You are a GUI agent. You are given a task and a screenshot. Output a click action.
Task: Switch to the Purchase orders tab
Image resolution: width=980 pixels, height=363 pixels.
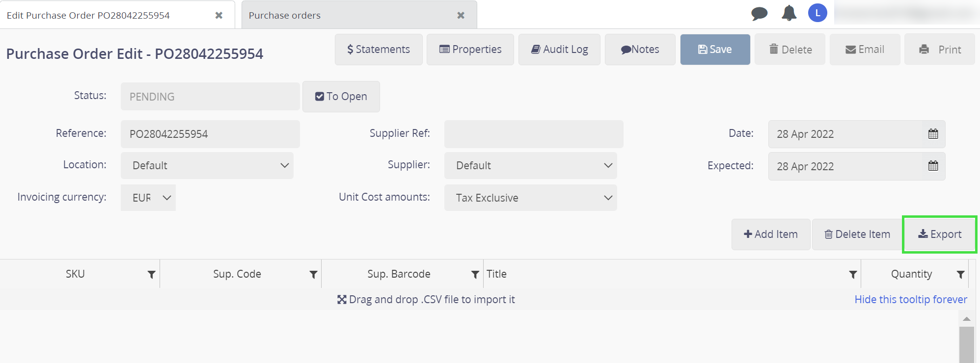coord(285,15)
